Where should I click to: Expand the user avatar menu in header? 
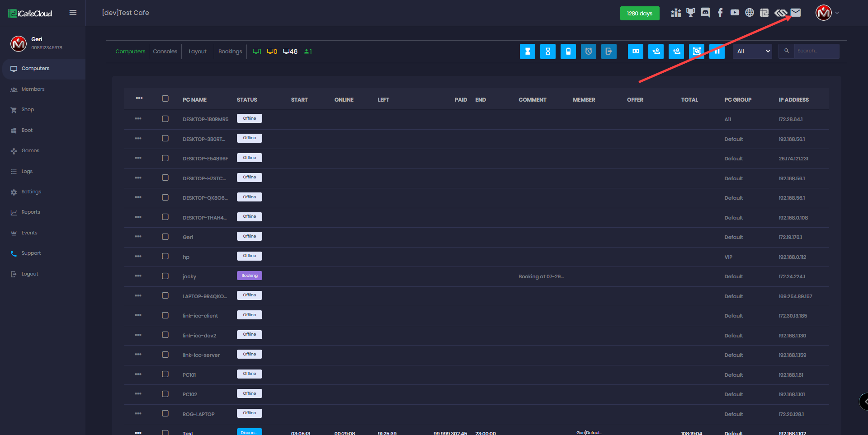pyautogui.click(x=827, y=13)
